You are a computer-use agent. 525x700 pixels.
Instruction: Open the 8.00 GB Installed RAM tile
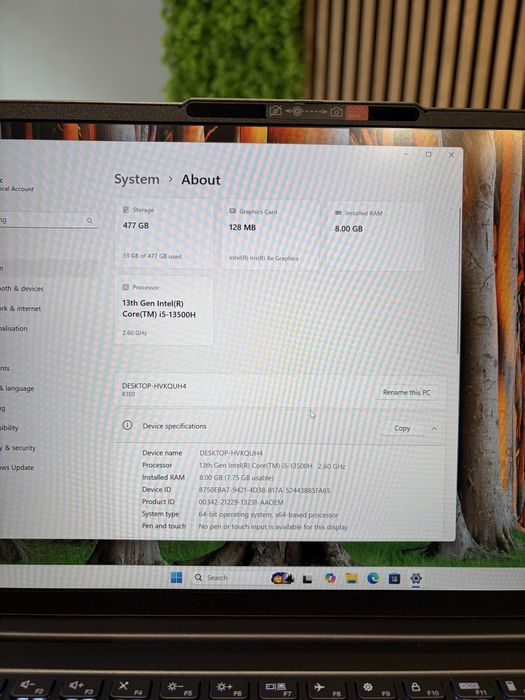tap(375, 237)
